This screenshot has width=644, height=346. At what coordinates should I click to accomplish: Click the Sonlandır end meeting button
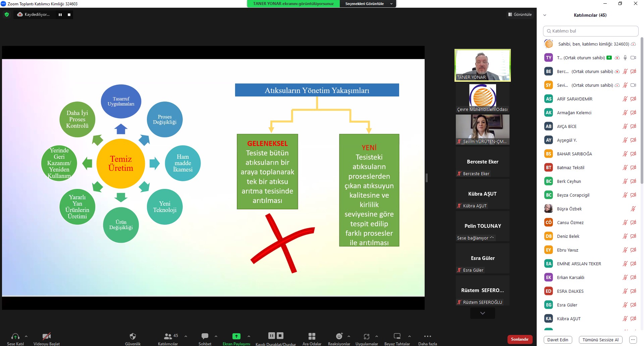point(520,339)
